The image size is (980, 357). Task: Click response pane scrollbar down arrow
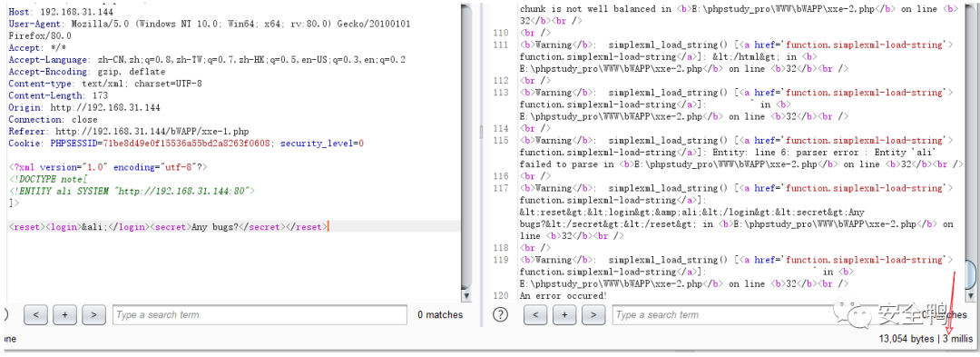(x=971, y=296)
